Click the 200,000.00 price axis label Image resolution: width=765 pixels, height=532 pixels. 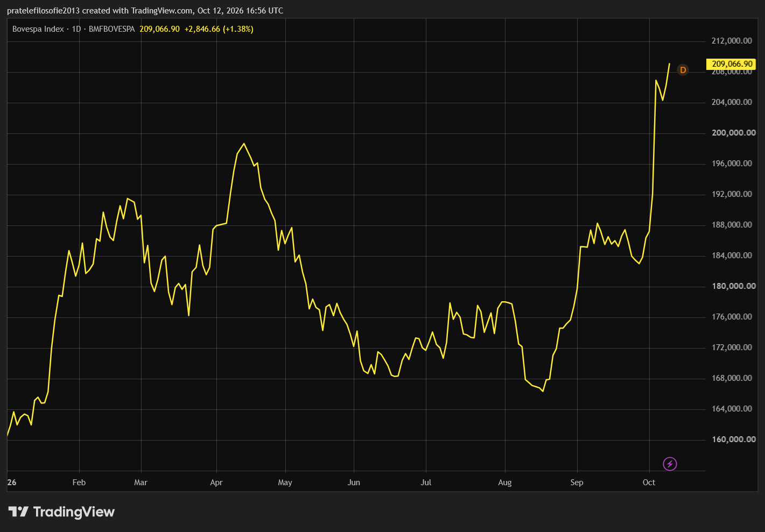(x=733, y=133)
